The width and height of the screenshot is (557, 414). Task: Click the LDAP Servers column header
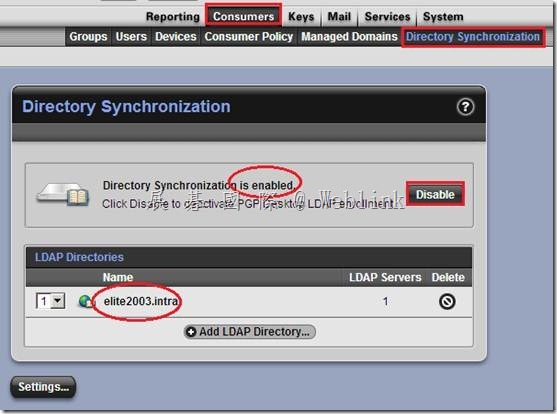[385, 277]
